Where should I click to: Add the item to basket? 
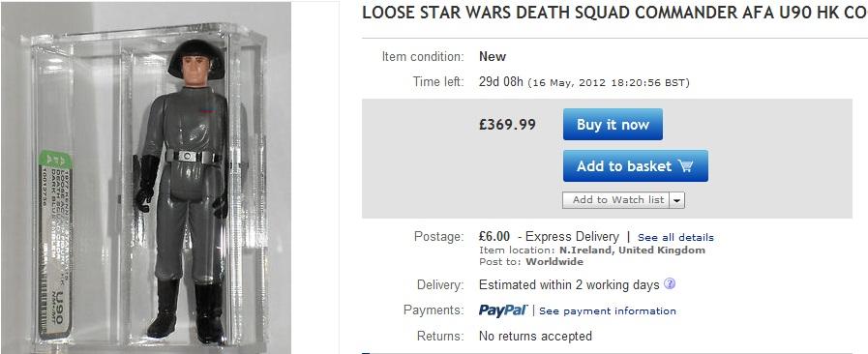(x=635, y=166)
